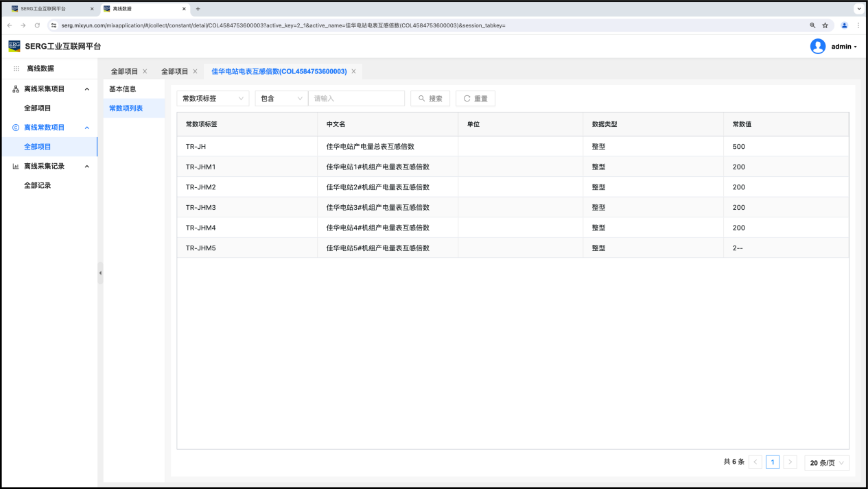Bookmark this page with star icon
868x489 pixels.
[x=825, y=25]
